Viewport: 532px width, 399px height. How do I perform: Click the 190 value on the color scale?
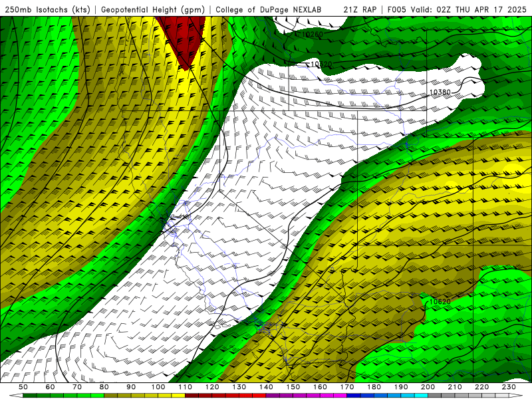pos(401,387)
